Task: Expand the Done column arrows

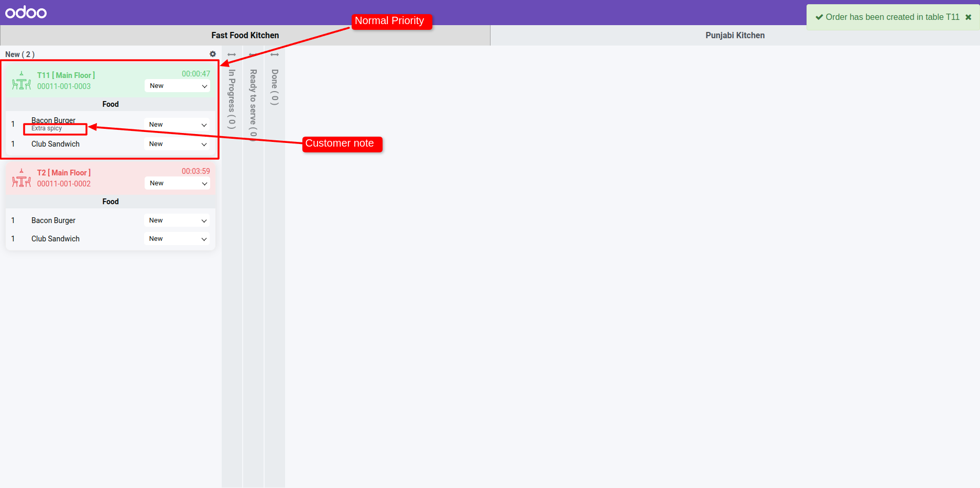Action: pos(275,54)
